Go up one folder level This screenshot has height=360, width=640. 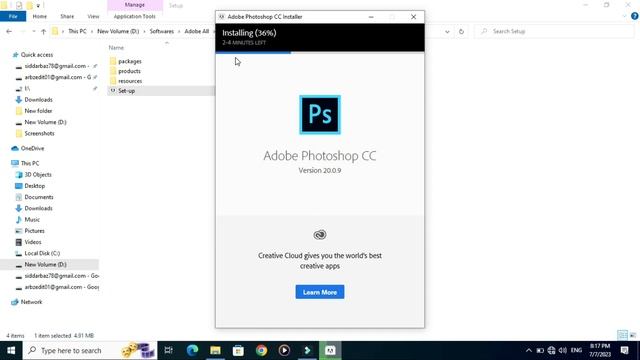[43, 31]
